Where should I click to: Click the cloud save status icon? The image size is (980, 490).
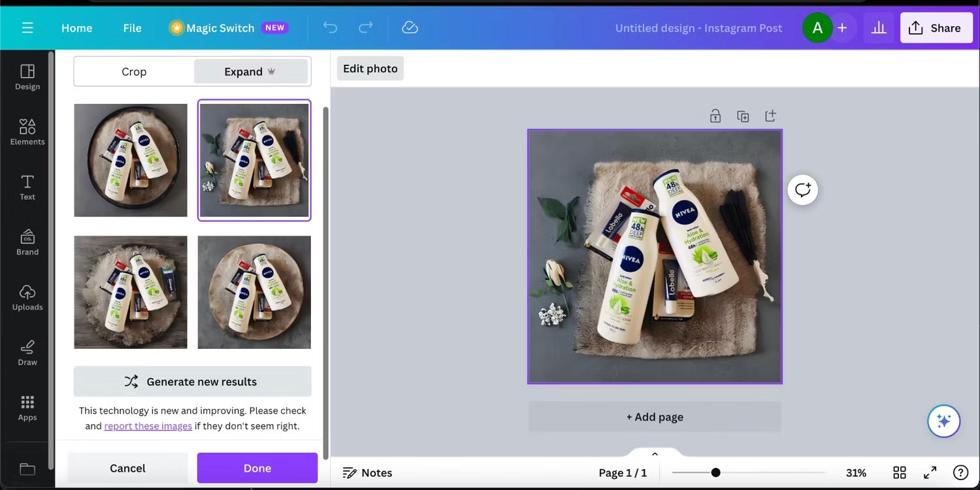click(410, 27)
